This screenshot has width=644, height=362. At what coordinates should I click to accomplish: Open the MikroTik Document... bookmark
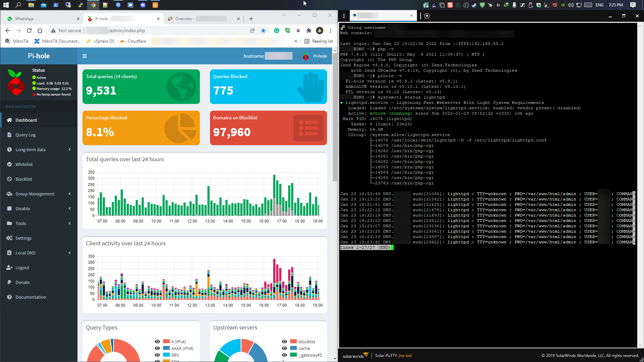pyautogui.click(x=57, y=41)
